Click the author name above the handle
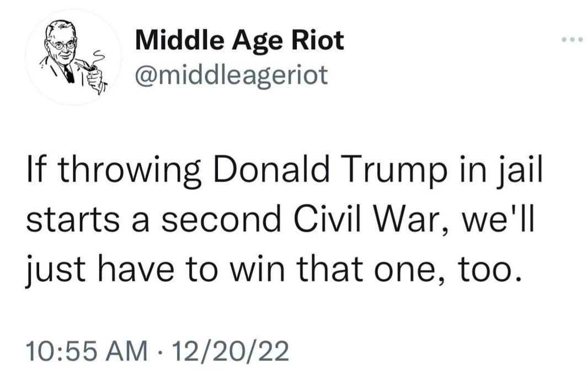588x389 pixels. coord(238,40)
